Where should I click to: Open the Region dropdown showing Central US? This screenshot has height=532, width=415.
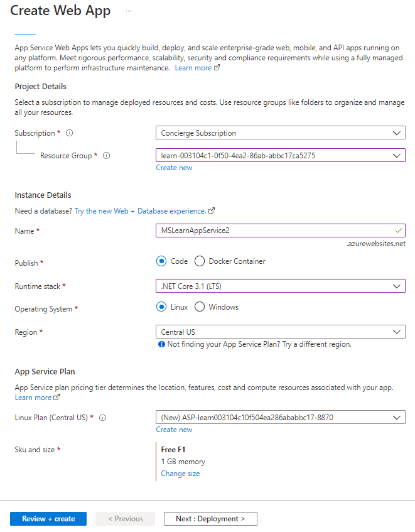pyautogui.click(x=281, y=332)
